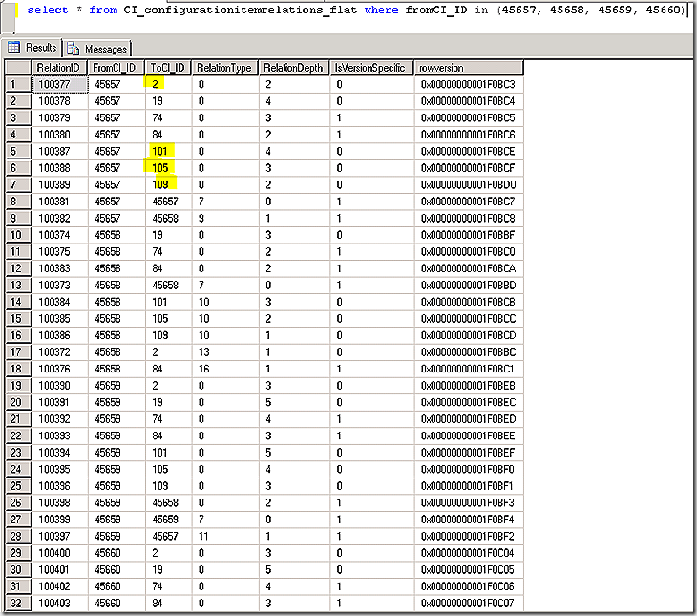Viewport: 697px width, 616px height.
Task: Click the rowversion column header
Action: pyautogui.click(x=468, y=68)
